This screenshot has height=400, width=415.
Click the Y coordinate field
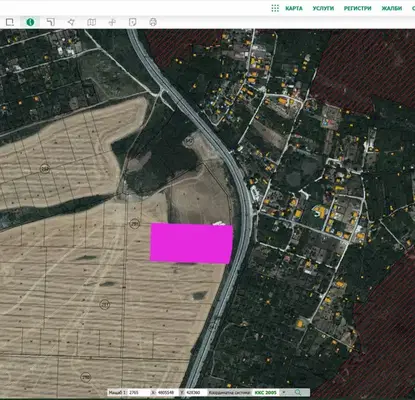pos(195,393)
